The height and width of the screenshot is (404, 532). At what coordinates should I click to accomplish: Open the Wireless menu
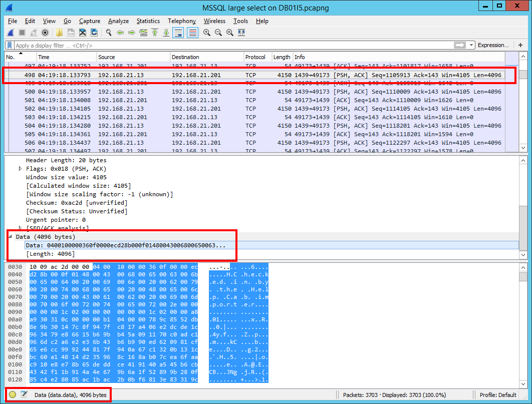[214, 21]
